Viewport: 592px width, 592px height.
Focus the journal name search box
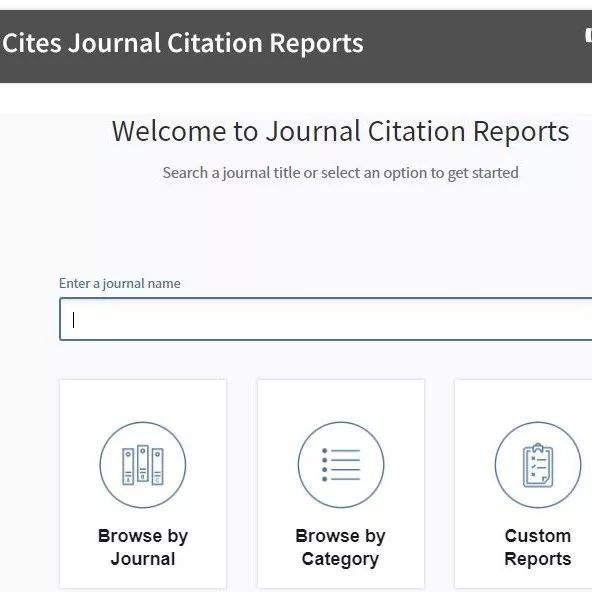point(325,319)
